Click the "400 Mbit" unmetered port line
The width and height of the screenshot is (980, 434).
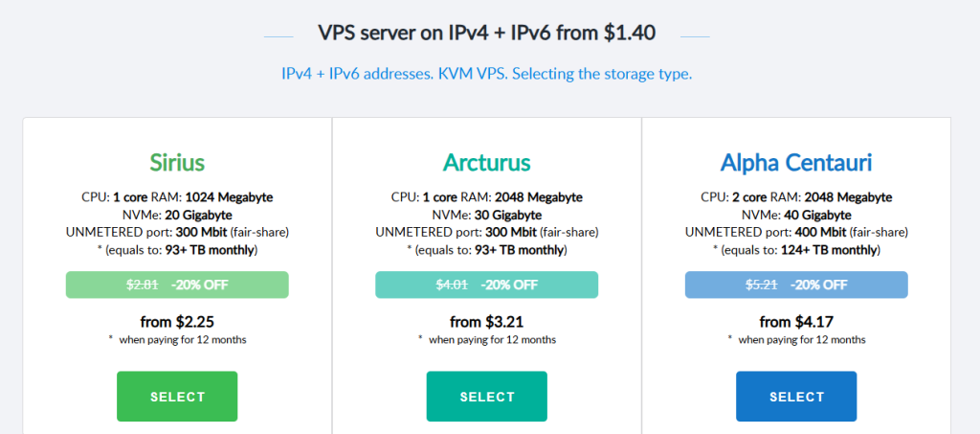coord(796,232)
